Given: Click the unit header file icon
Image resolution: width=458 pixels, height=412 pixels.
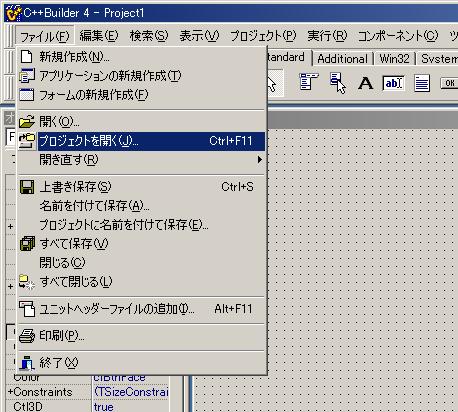Looking at the screenshot, I should (x=27, y=309).
